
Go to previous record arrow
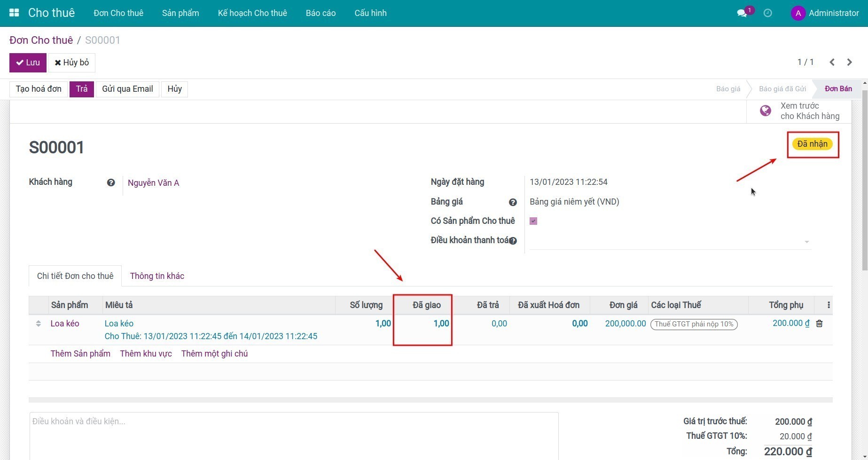point(832,62)
